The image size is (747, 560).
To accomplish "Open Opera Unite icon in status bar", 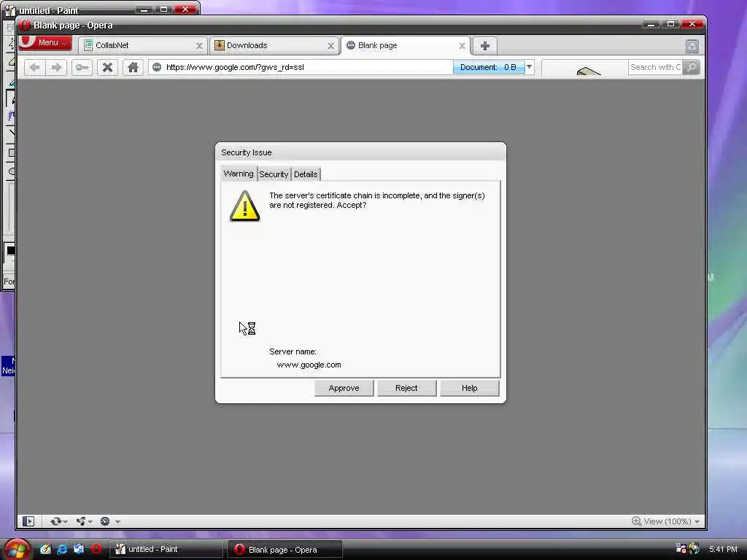I will click(x=81, y=521).
